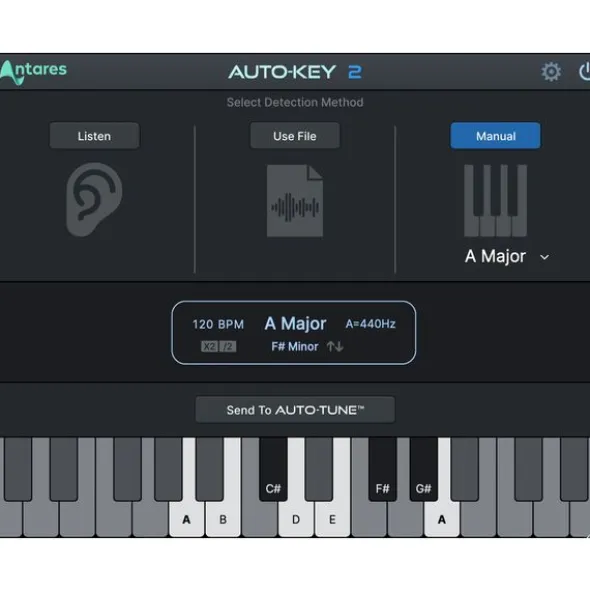Toggle the A key right of G#
The height and width of the screenshot is (591, 590).
pos(442,519)
